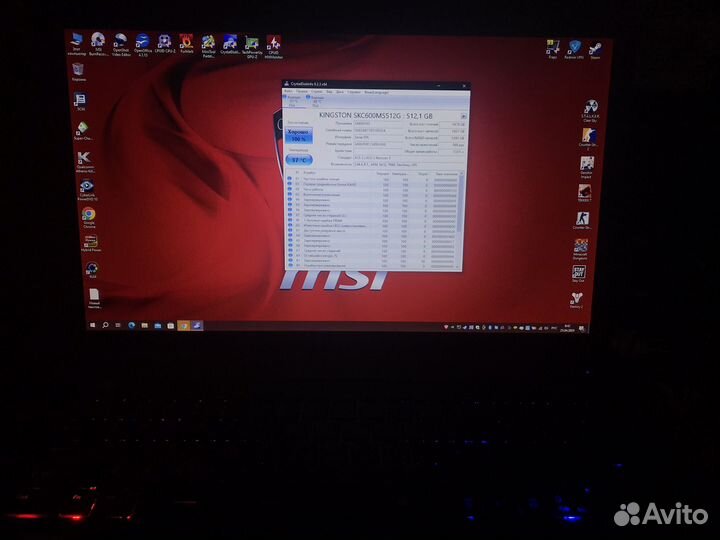Click the blue health status 100 % button
This screenshot has height=540, width=720.
pyautogui.click(x=299, y=136)
